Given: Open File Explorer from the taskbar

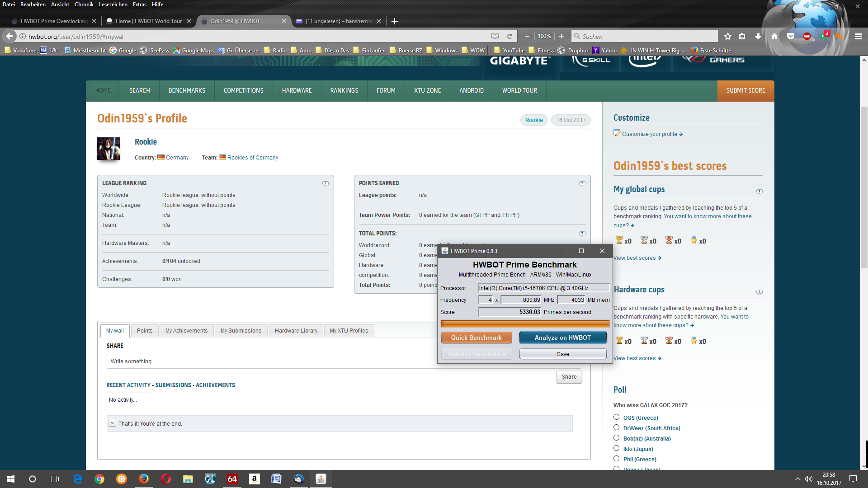Looking at the screenshot, I should click(x=188, y=479).
